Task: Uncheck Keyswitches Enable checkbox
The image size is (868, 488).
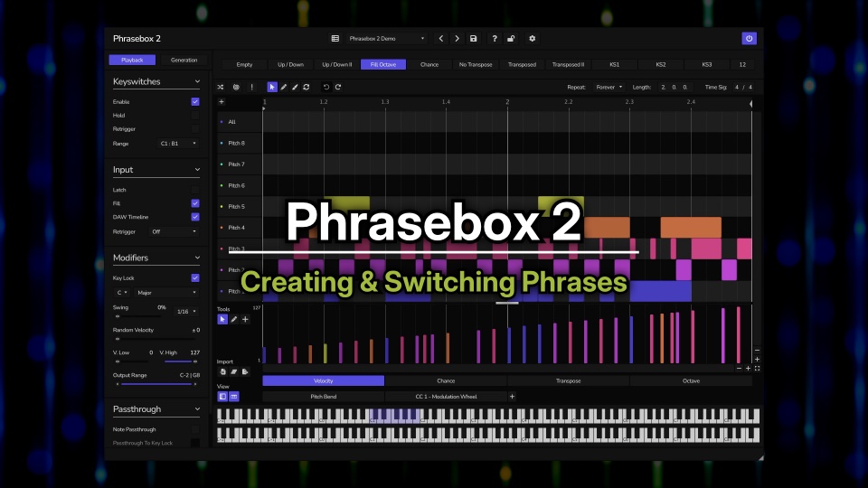Action: point(195,102)
